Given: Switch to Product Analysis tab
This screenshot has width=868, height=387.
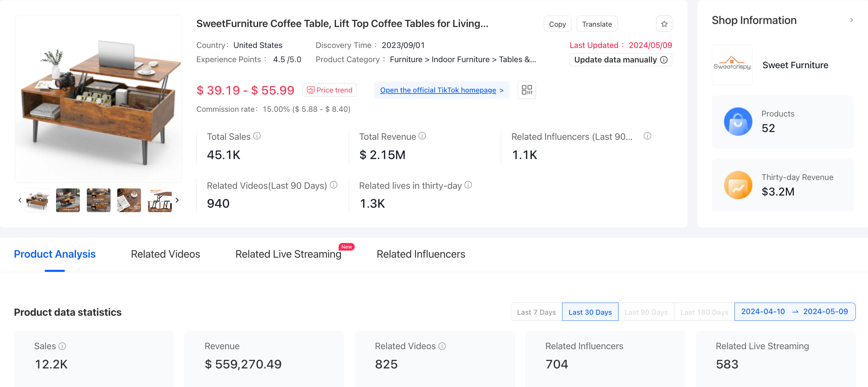Looking at the screenshot, I should click(55, 254).
